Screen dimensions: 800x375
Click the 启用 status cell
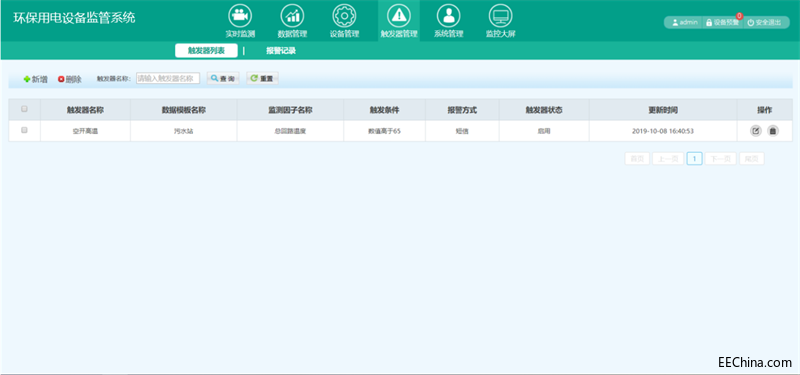point(544,131)
